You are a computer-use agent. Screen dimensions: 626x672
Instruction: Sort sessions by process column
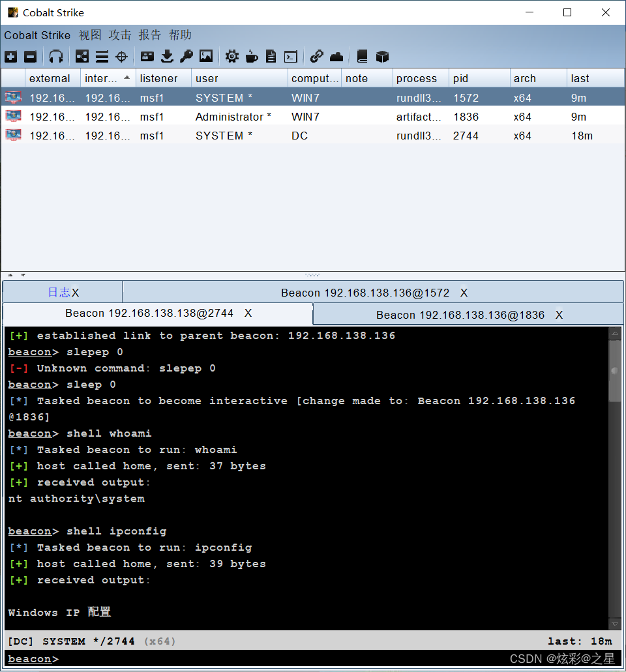point(421,78)
